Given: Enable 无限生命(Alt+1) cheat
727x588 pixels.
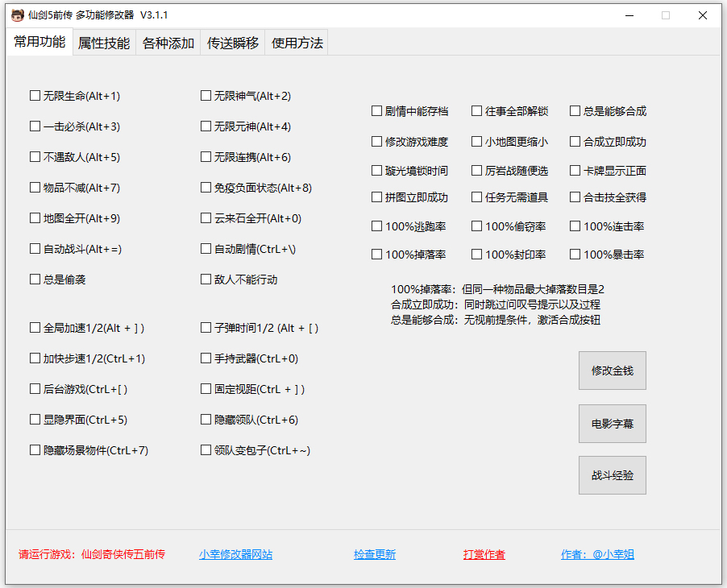Looking at the screenshot, I should (35, 95).
